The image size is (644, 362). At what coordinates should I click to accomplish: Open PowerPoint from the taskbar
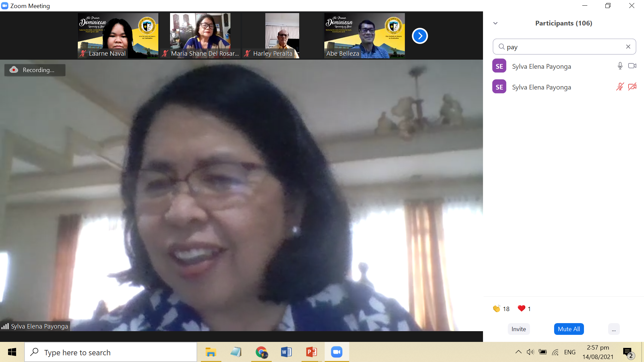[x=311, y=352]
